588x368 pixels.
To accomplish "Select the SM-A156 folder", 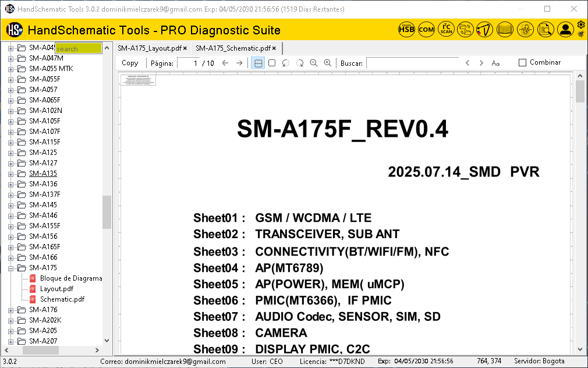I will coord(43,236).
